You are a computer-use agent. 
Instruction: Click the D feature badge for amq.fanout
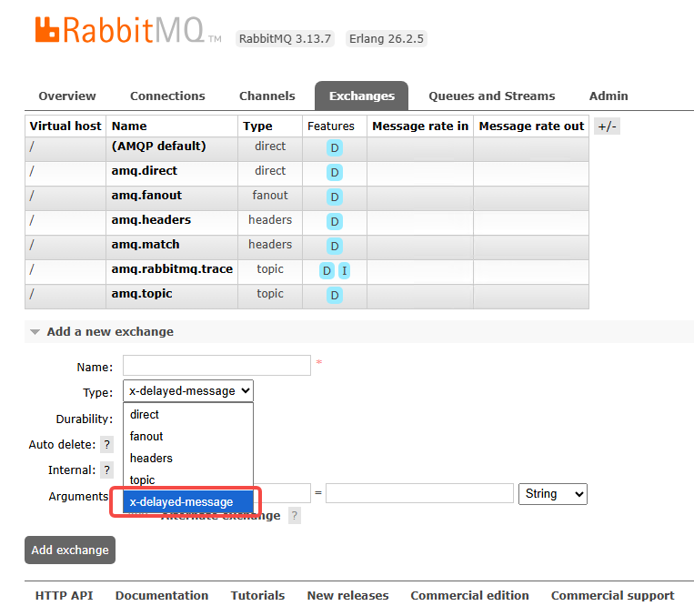pos(334,197)
